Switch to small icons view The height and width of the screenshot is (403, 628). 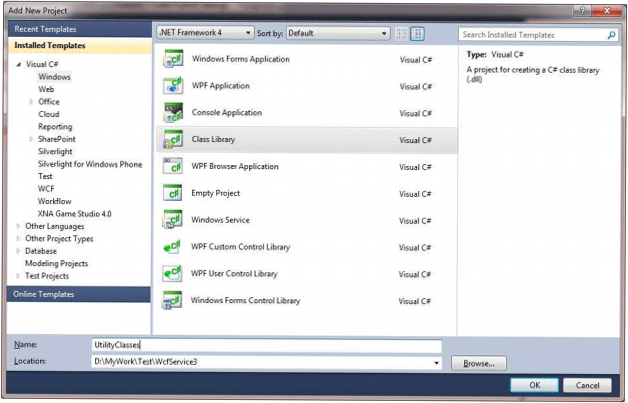click(401, 34)
